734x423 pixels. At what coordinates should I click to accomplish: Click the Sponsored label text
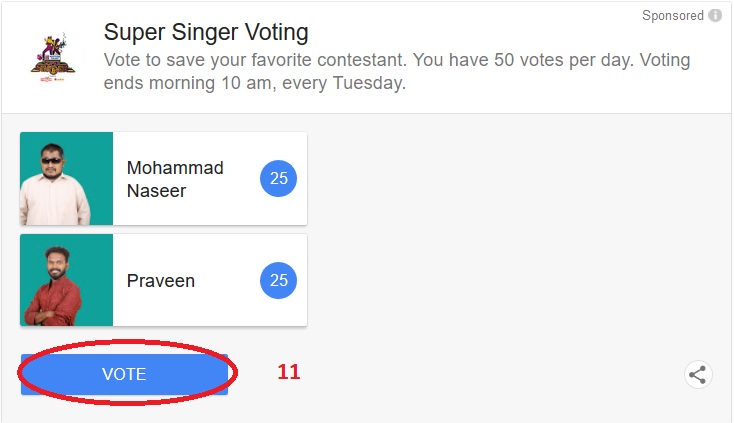672,16
